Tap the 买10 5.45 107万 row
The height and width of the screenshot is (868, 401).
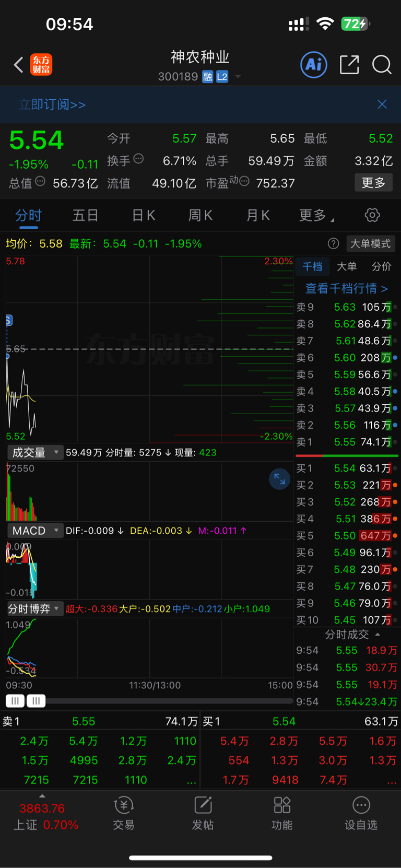347,620
